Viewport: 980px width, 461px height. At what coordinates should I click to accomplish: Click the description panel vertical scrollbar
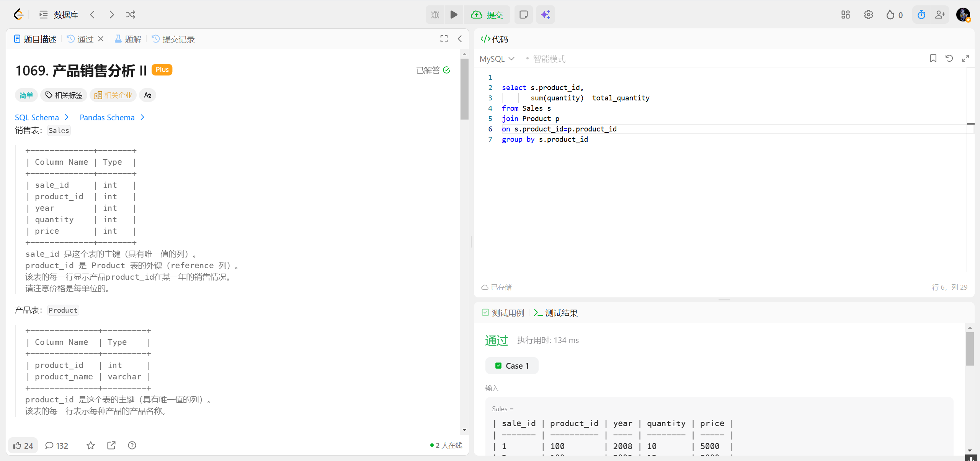(x=464, y=89)
